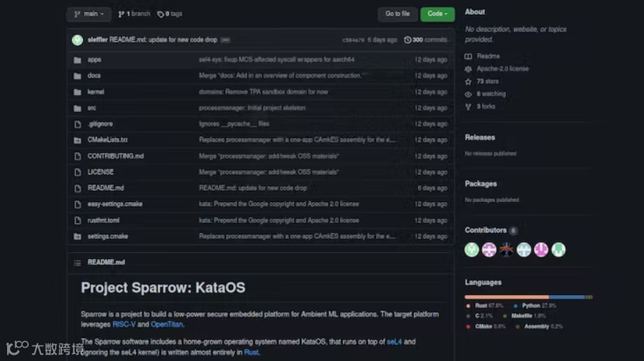Open the kernel folder

[x=96, y=92]
